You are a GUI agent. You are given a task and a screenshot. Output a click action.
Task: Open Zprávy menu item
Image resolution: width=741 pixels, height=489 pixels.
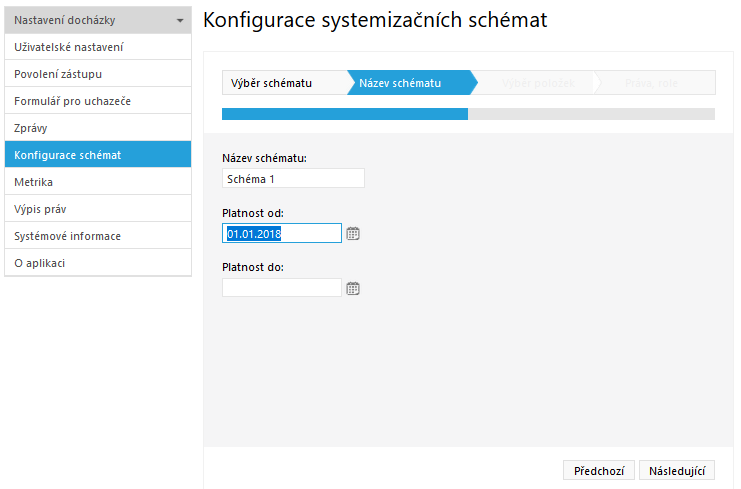tap(98, 128)
